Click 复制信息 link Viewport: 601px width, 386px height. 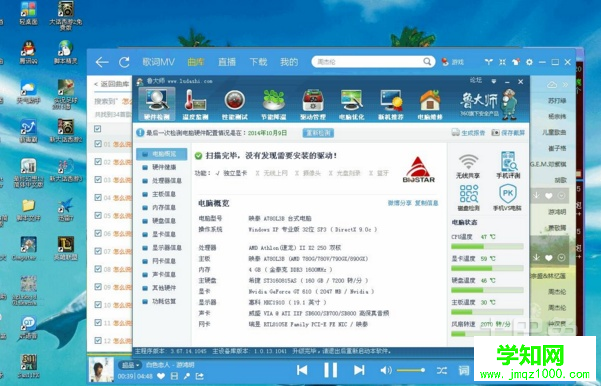(427, 203)
